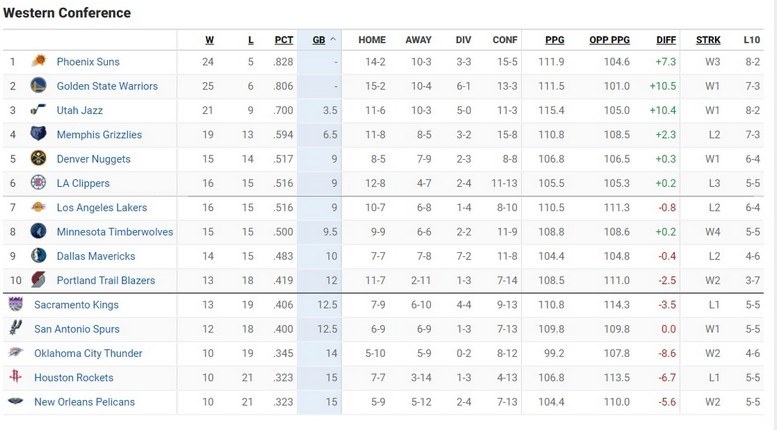The image size is (777, 430).
Task: Click the Denver Nuggets logo icon
Action: 39,159
